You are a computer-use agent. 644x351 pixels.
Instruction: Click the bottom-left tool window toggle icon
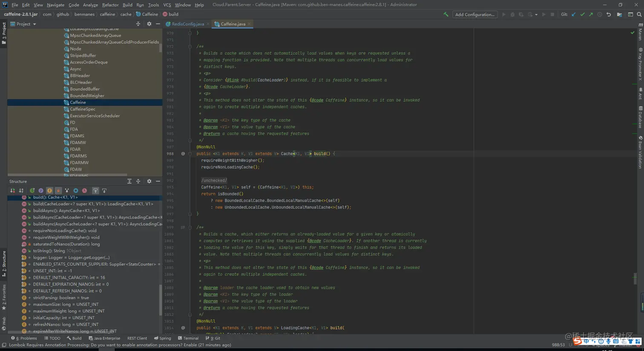point(4,345)
